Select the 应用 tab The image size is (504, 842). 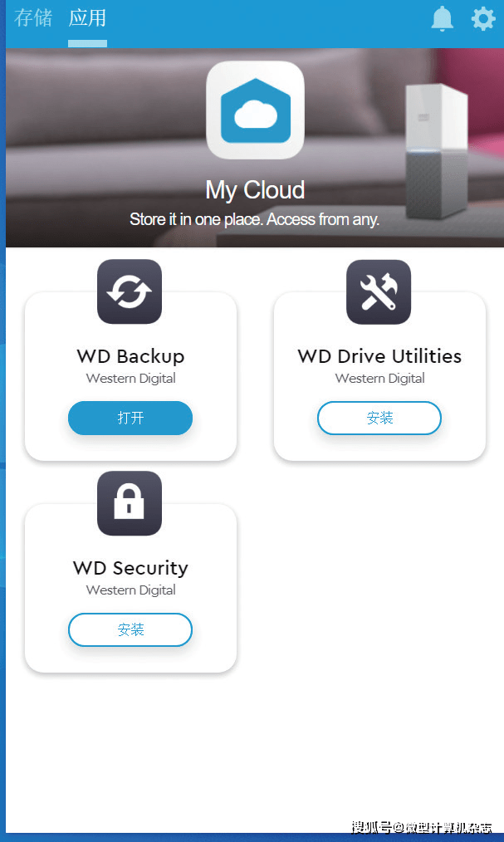87,17
